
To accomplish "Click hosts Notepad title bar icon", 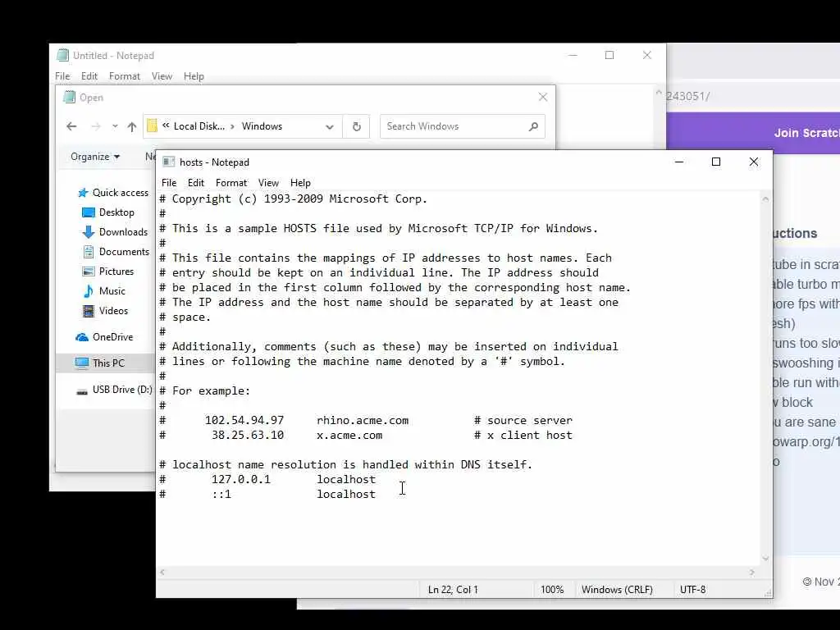I will tap(169, 162).
